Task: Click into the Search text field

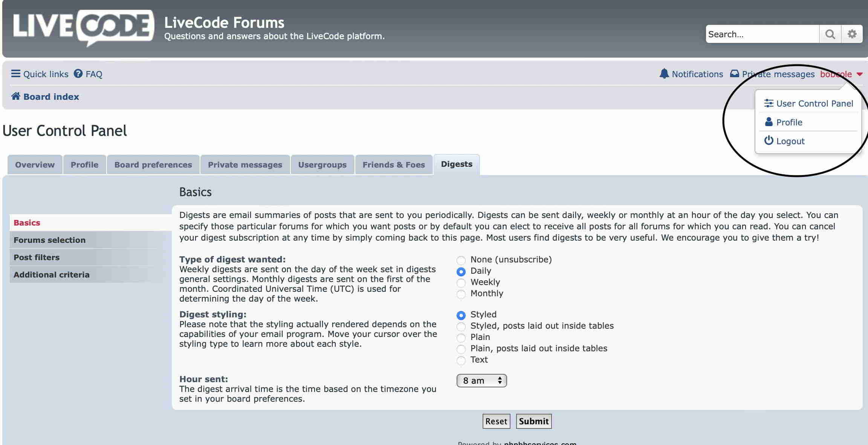Action: coord(761,34)
